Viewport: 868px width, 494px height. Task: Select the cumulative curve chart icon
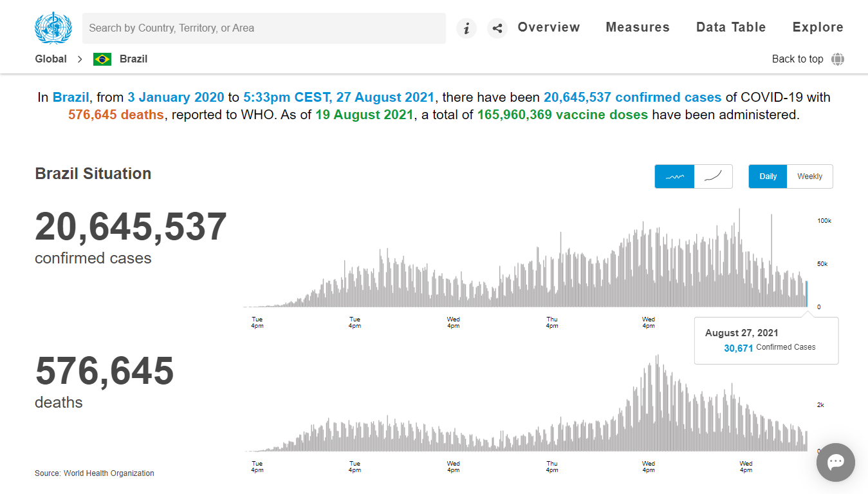(714, 176)
